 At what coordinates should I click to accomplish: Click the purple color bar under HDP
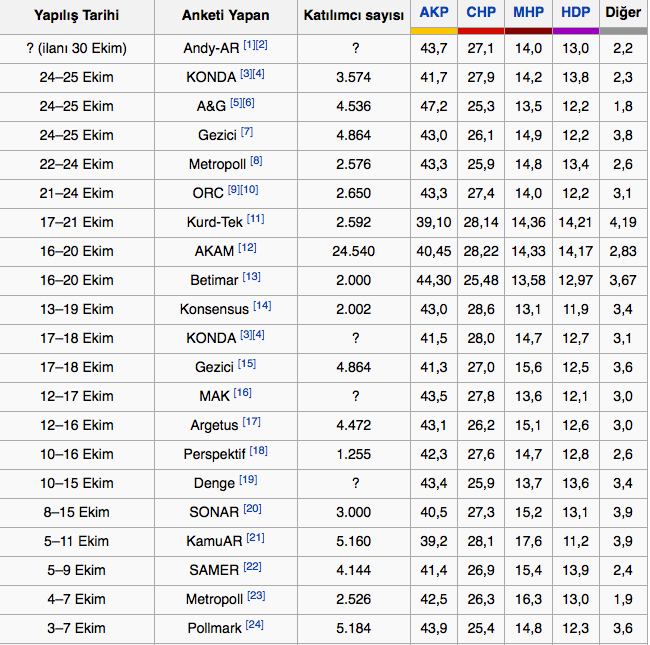[575, 31]
